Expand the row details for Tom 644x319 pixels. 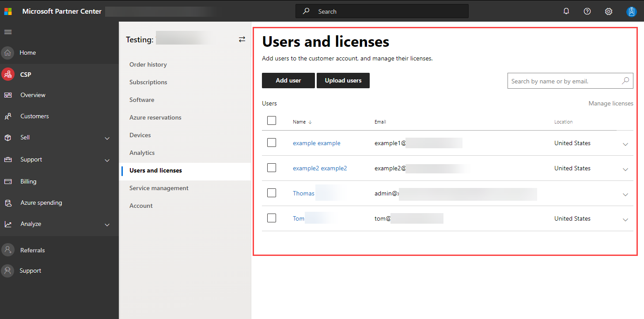[625, 219]
